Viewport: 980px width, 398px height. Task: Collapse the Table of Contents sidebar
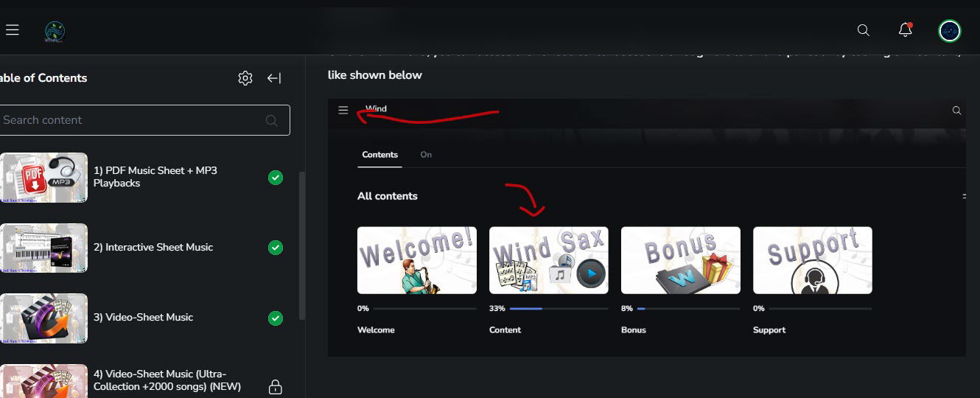(x=274, y=78)
